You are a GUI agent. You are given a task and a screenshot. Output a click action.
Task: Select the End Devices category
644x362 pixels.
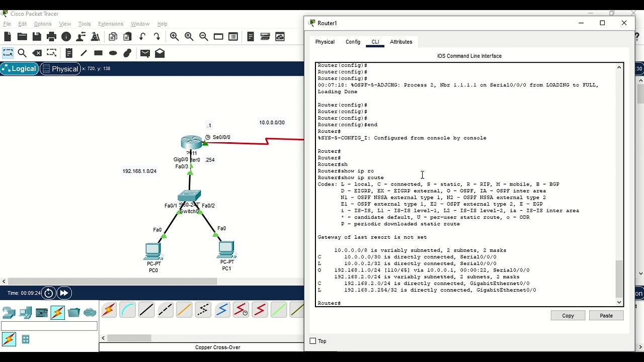tap(26, 313)
